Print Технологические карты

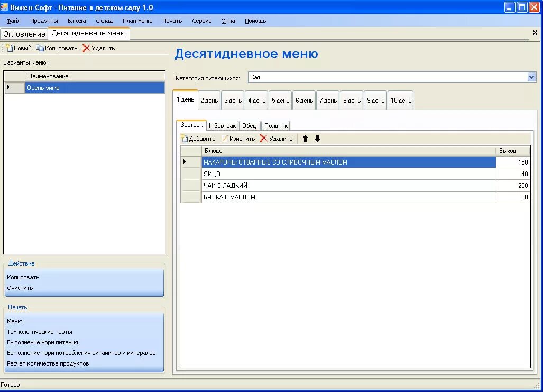pos(40,332)
